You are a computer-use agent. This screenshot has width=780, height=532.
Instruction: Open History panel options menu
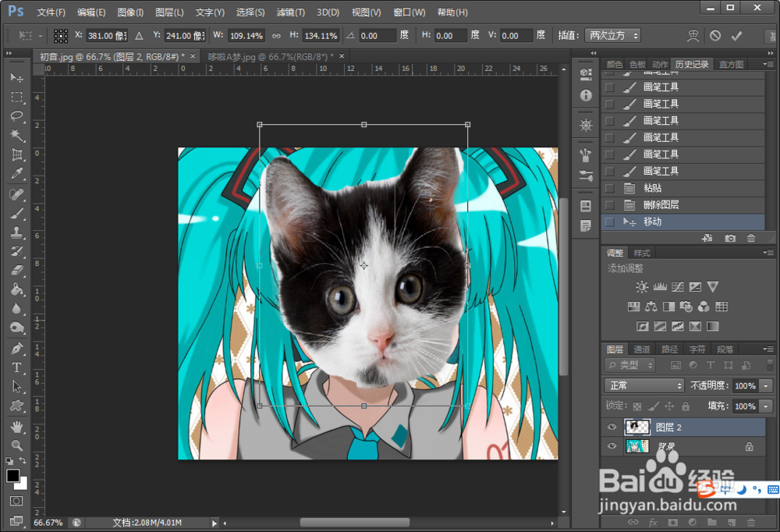pyautogui.click(x=768, y=64)
